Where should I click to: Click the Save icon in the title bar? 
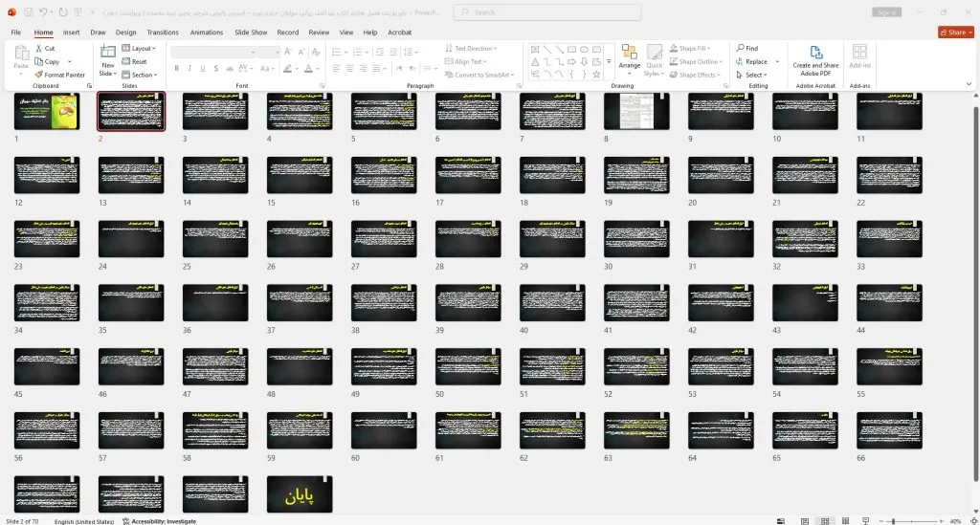pyautogui.click(x=28, y=11)
